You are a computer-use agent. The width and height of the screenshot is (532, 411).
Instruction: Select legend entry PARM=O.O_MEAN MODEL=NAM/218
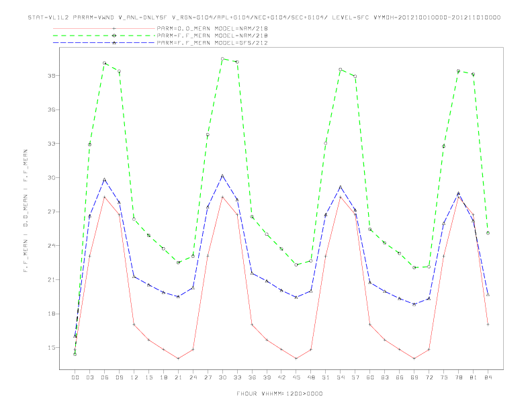click(212, 28)
